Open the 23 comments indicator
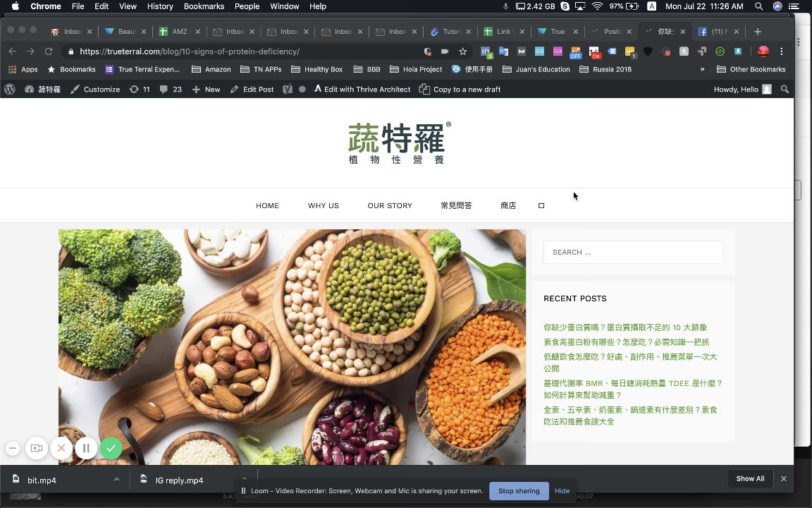 171,89
